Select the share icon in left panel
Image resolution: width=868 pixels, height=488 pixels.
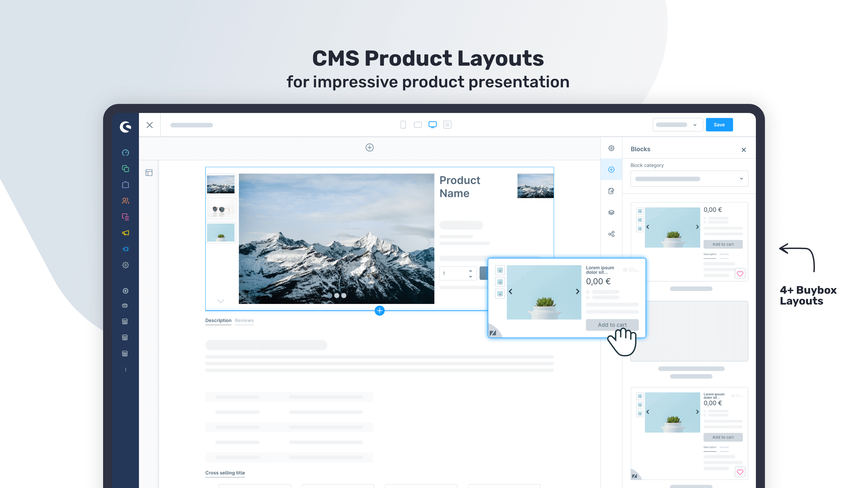(611, 233)
